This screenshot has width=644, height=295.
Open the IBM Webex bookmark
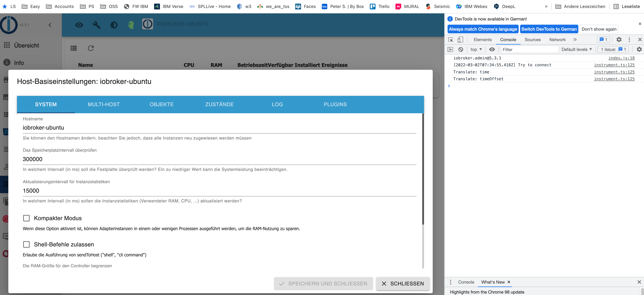click(471, 6)
